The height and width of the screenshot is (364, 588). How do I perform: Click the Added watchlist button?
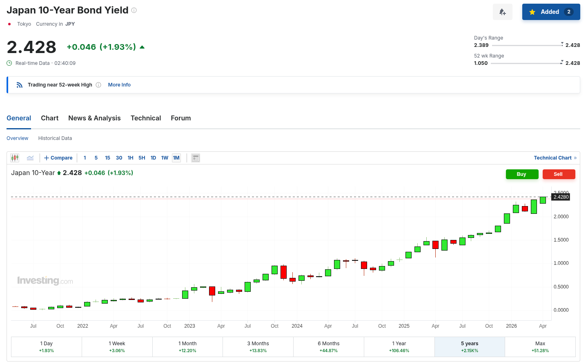coord(551,12)
